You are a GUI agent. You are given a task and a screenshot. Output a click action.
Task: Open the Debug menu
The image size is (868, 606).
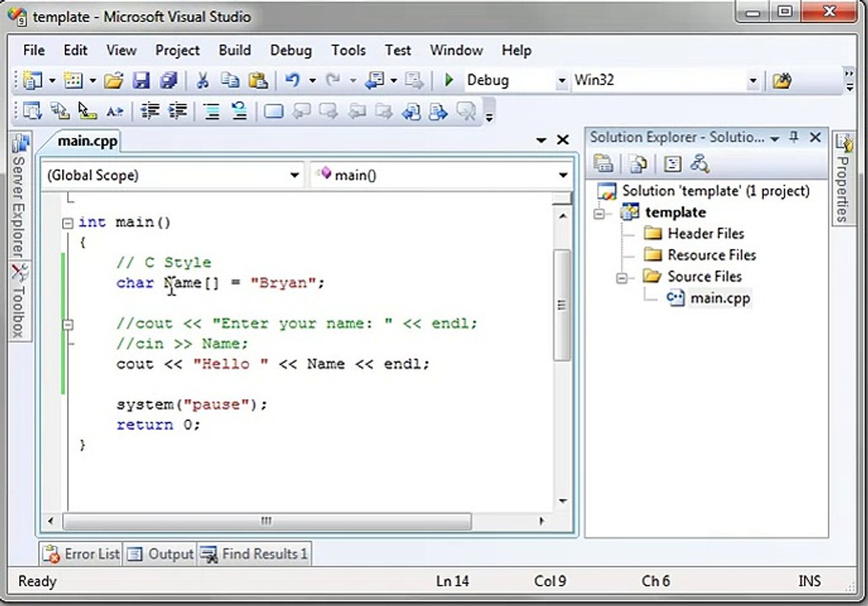(291, 50)
